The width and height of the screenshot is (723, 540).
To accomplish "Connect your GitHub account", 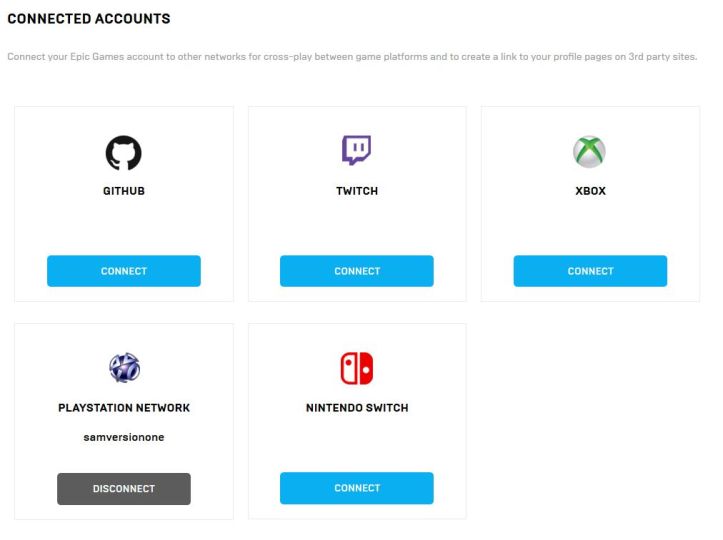I will click(x=124, y=271).
